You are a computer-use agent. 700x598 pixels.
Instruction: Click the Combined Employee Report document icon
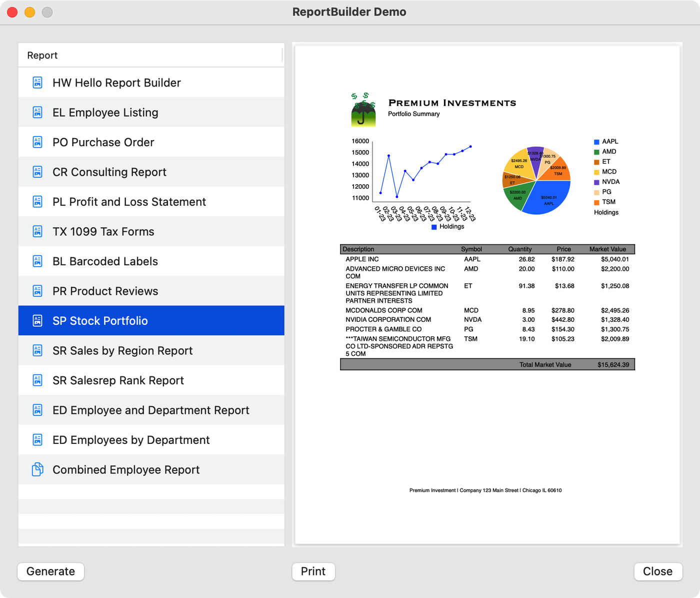(37, 470)
